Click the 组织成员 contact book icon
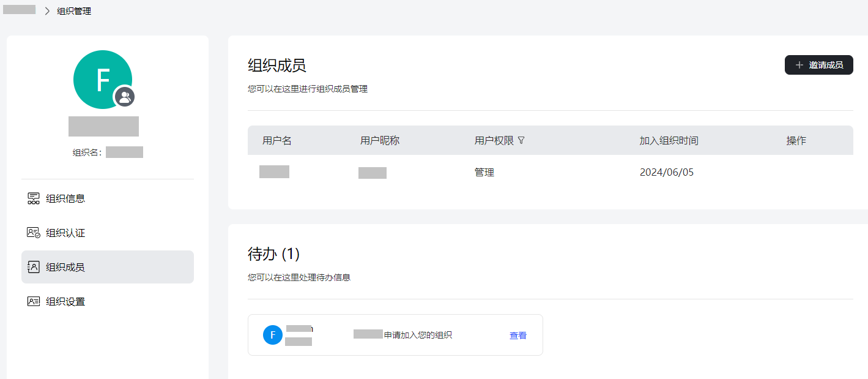The height and width of the screenshot is (379, 868). tap(34, 267)
